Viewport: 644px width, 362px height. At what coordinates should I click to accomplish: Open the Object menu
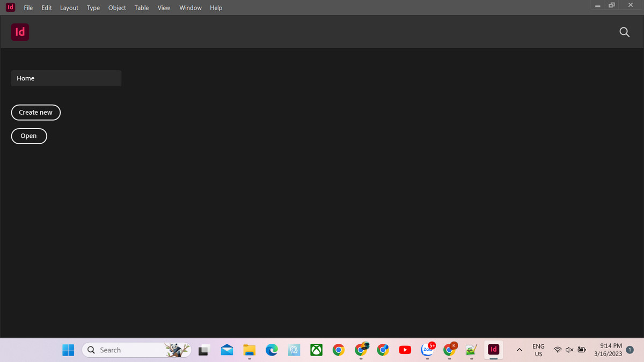(x=117, y=8)
